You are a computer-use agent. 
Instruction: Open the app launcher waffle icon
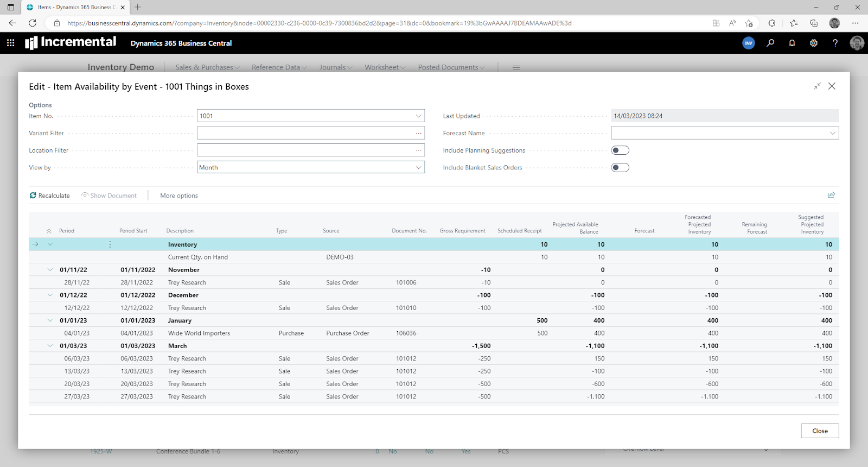coord(10,43)
